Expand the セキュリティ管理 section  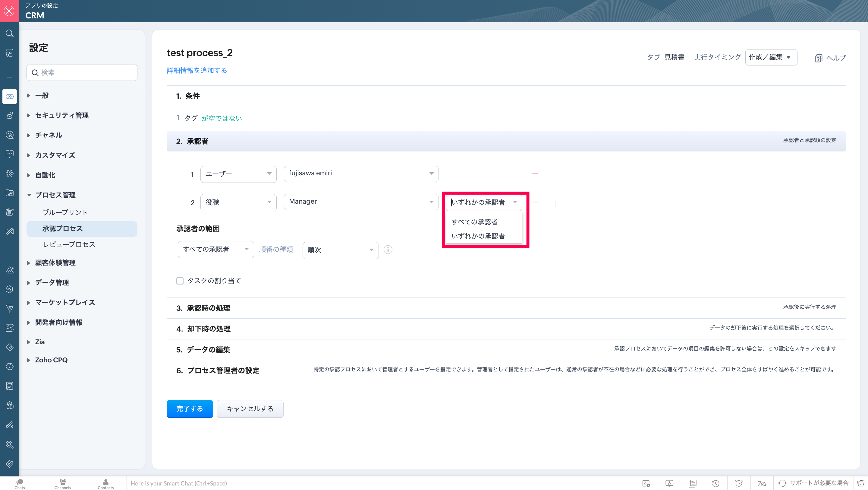click(x=62, y=115)
